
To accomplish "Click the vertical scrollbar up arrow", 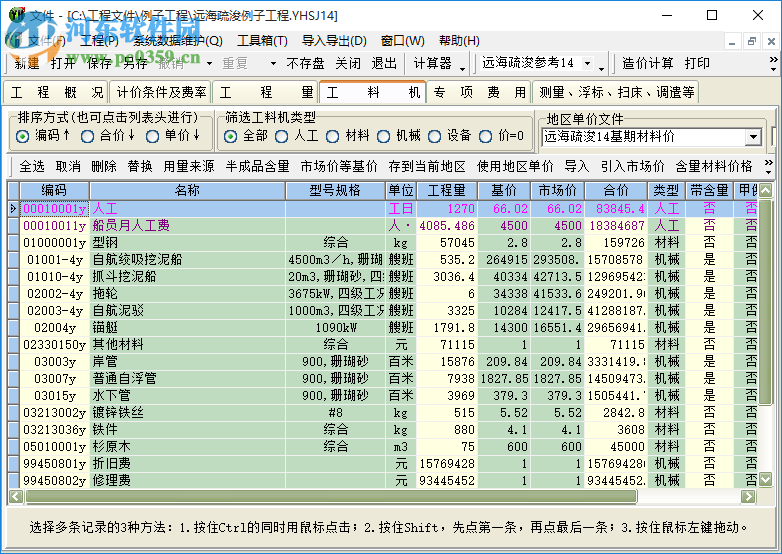I will (x=765, y=190).
